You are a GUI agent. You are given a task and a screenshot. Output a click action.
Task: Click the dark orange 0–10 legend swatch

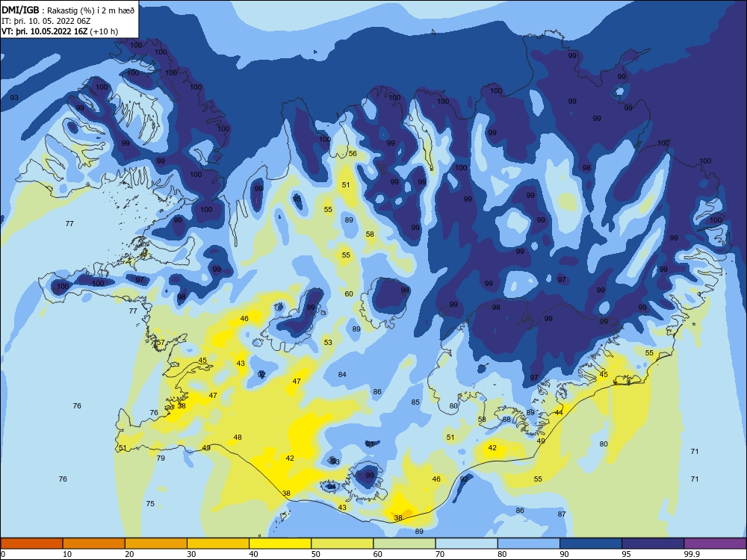tap(31, 544)
